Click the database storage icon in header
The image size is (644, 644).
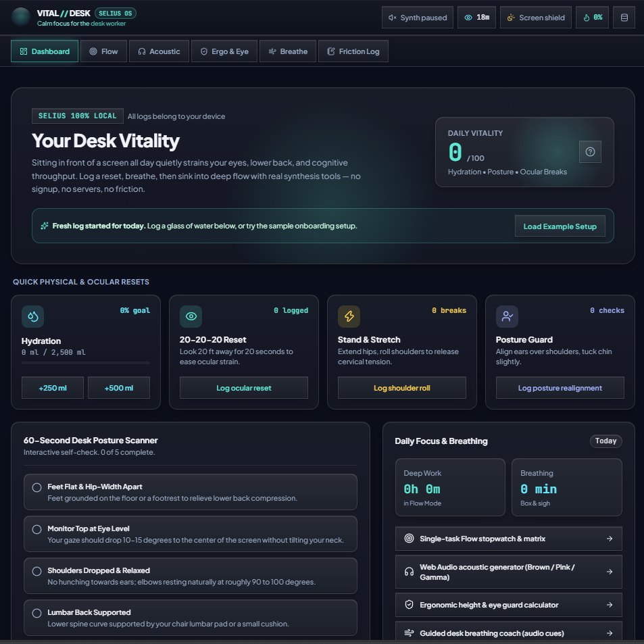click(x=624, y=18)
